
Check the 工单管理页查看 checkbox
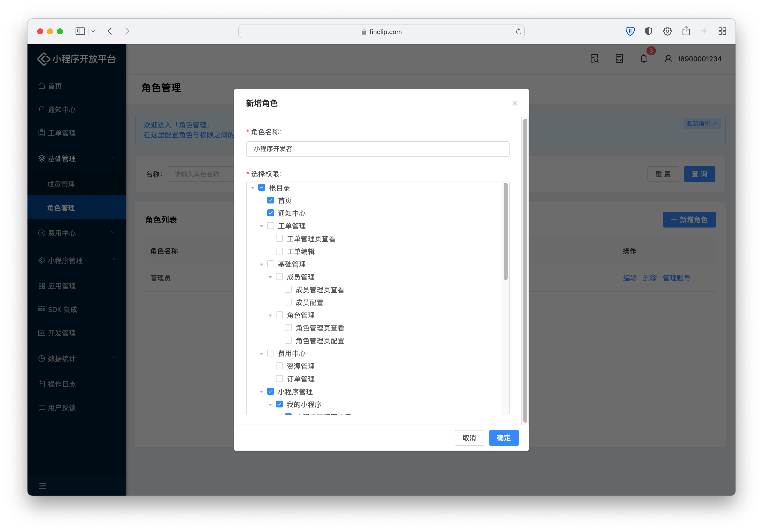click(x=279, y=239)
